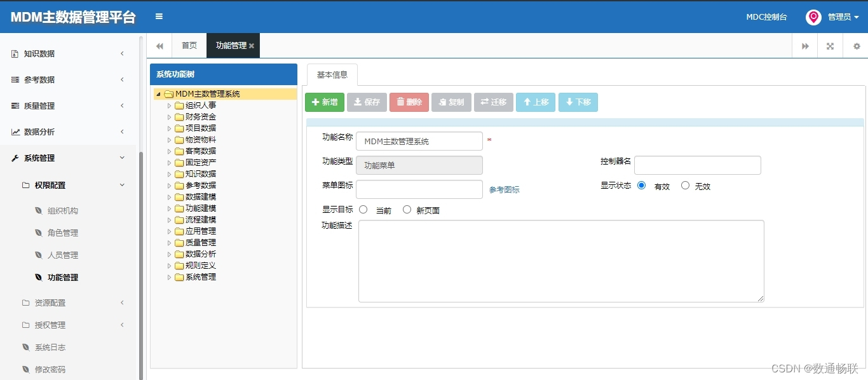Click the 菜单图标 input field
The image size is (868, 380).
coord(419,189)
